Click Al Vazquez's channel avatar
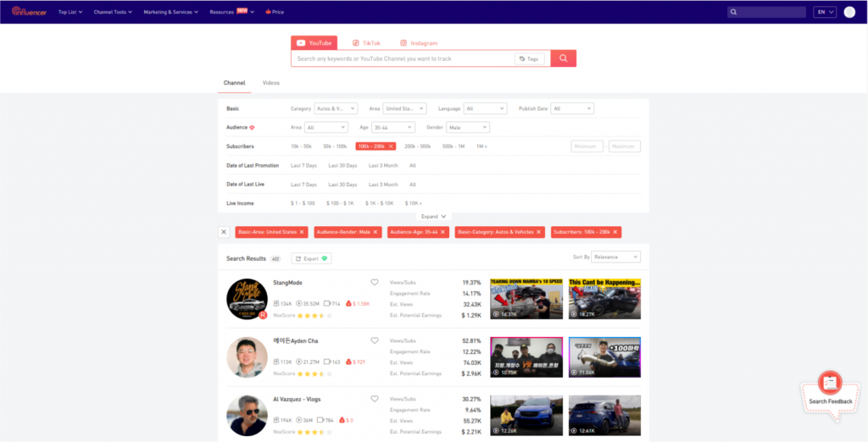This screenshot has height=442, width=868. tap(247, 416)
